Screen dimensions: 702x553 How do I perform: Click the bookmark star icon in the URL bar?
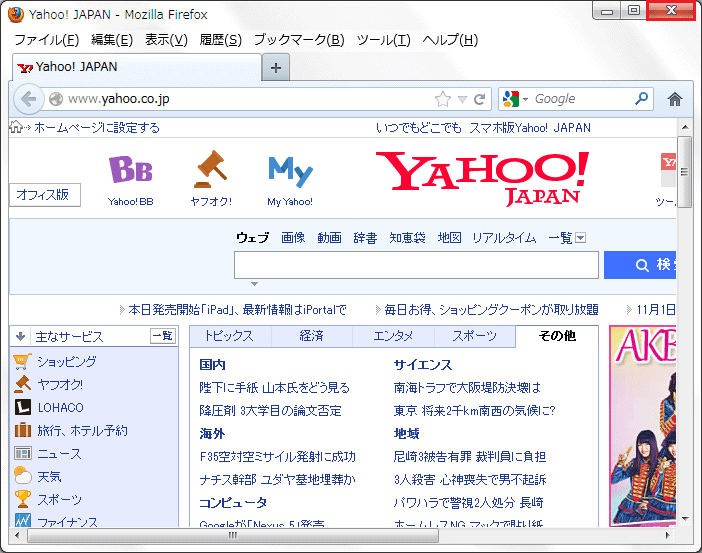point(443,99)
